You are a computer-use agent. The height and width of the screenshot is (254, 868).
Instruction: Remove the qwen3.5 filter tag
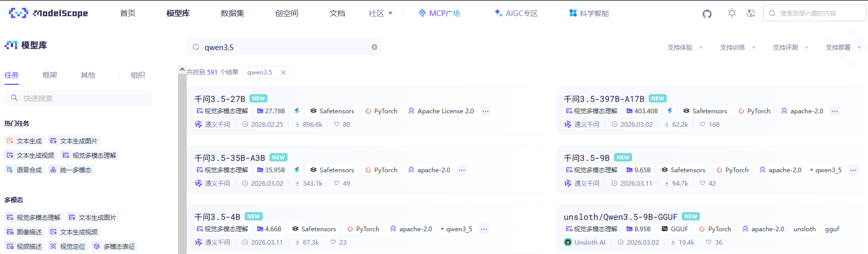pos(283,72)
